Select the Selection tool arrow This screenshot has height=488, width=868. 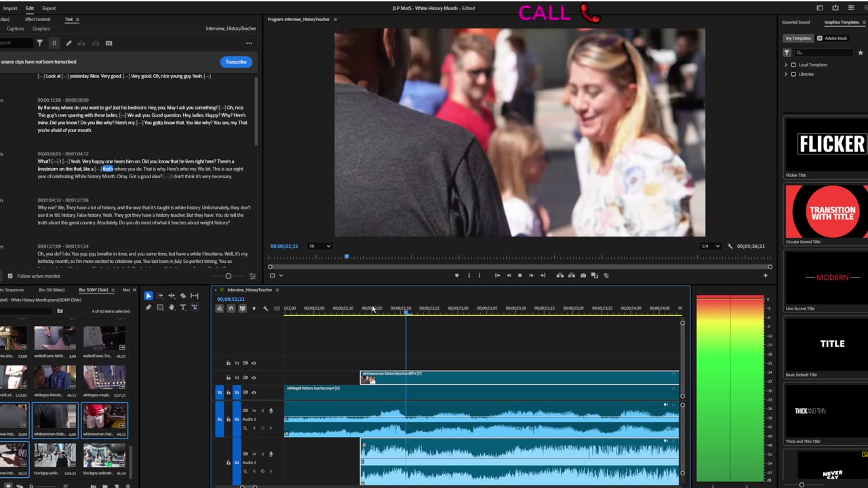click(x=149, y=296)
